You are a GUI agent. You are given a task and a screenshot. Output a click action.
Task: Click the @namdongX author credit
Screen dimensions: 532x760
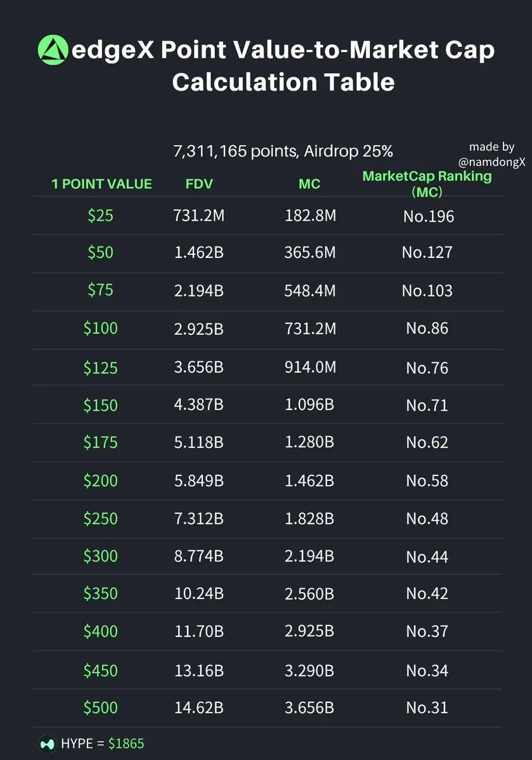(492, 162)
